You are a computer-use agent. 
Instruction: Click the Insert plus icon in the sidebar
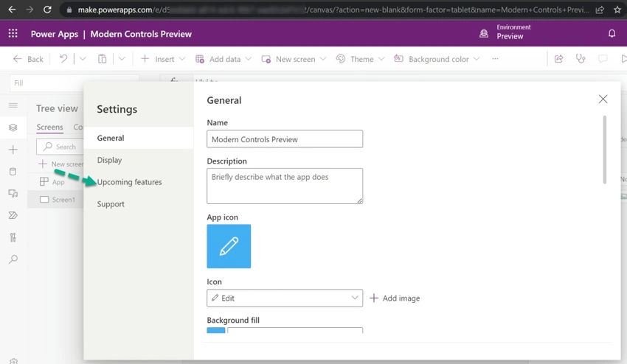tap(13, 150)
